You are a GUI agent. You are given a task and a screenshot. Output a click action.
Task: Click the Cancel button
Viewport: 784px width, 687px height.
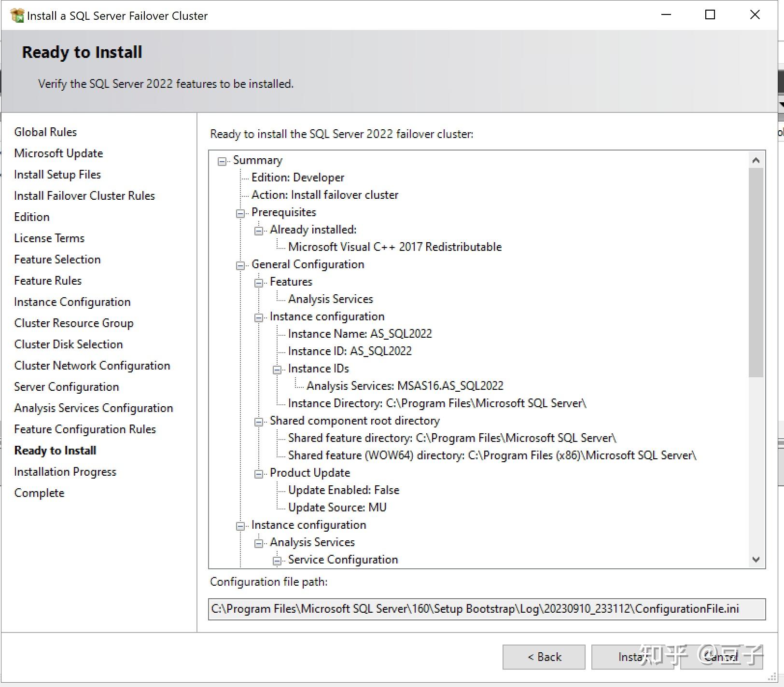pyautogui.click(x=721, y=657)
